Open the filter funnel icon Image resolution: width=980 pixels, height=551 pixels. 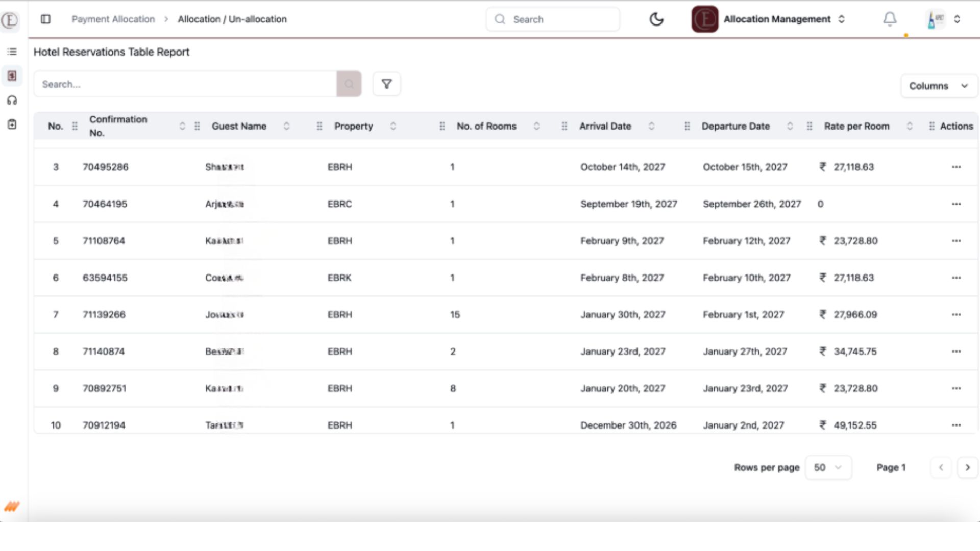[386, 84]
